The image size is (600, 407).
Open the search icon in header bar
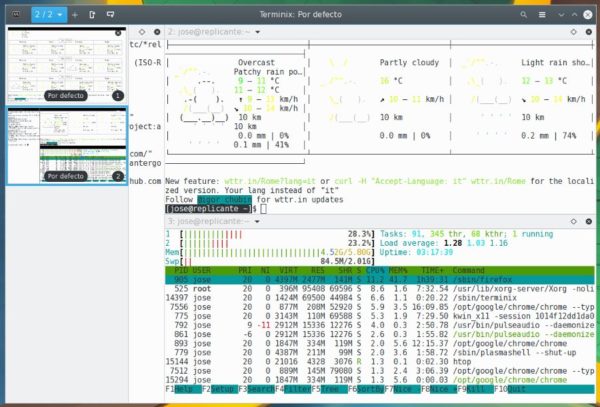point(523,15)
